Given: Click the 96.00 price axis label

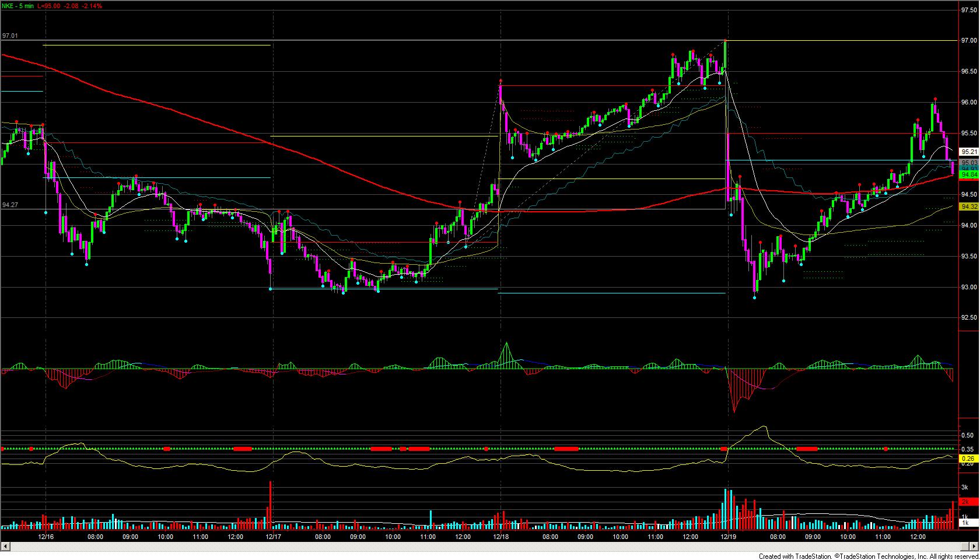Looking at the screenshot, I should click(969, 102).
